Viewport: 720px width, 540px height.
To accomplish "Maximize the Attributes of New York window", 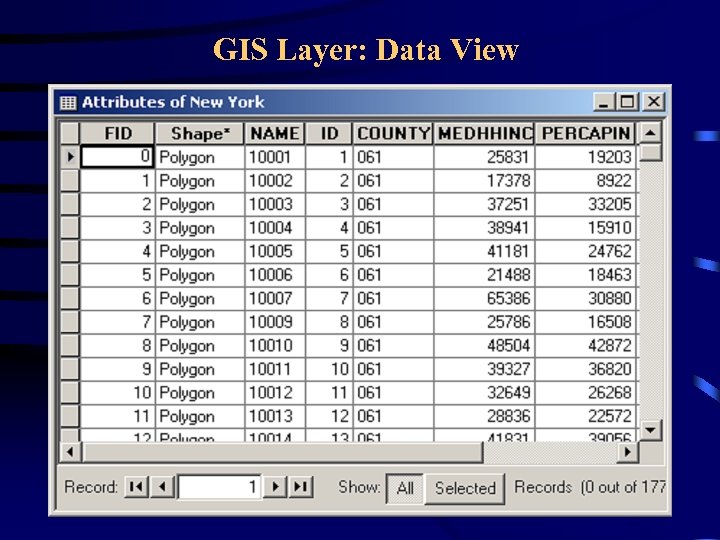I will (627, 101).
